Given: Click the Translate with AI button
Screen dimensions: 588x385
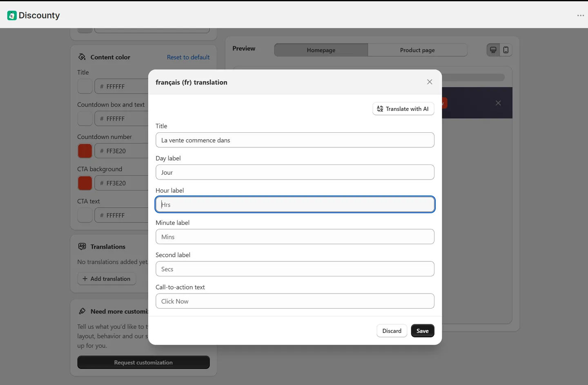Looking at the screenshot, I should point(403,109).
